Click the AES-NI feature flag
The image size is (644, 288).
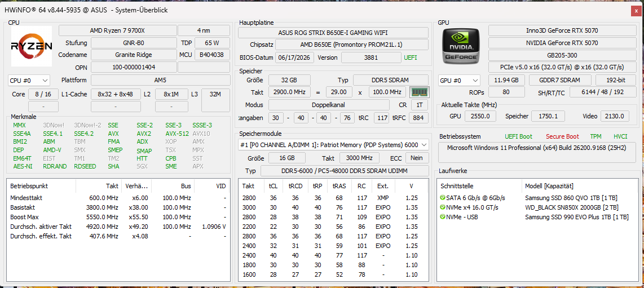pyautogui.click(x=23, y=166)
